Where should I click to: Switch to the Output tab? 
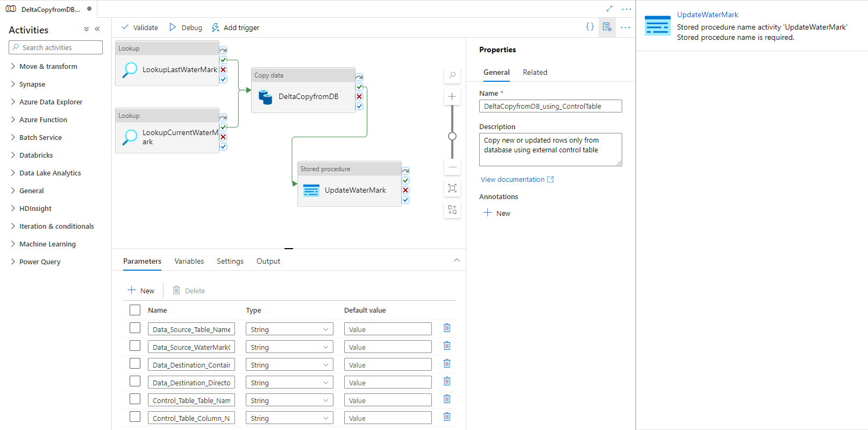(268, 261)
